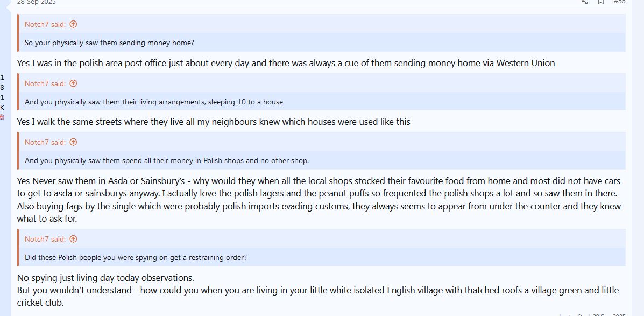644x316 pixels.
Task: Click the share icon beside post #56
Action: (x=584, y=2)
